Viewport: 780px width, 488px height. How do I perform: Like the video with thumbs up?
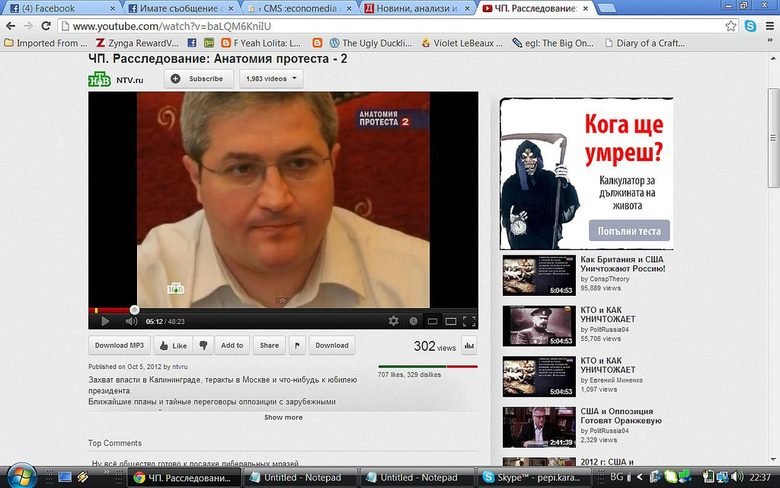pyautogui.click(x=173, y=345)
